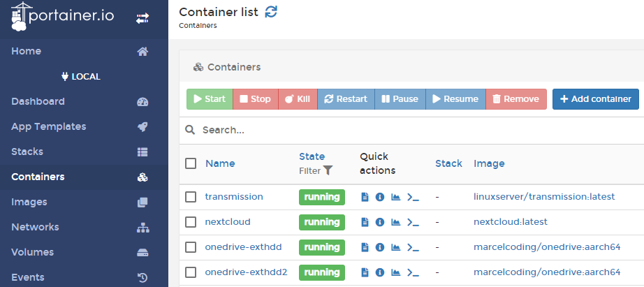Click the red Remove button
The width and height of the screenshot is (644, 287).
click(x=516, y=99)
